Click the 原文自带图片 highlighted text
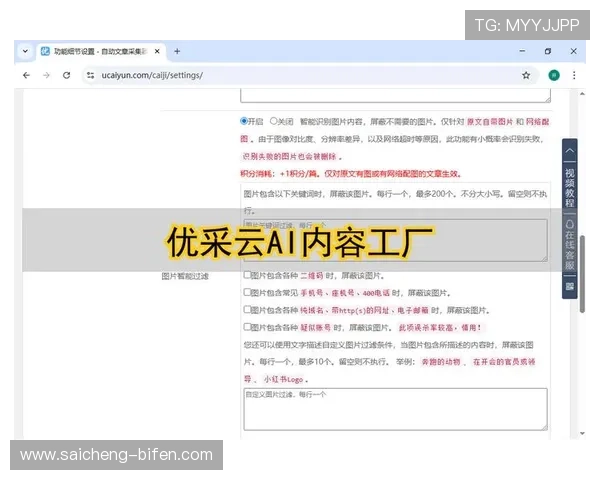 pyautogui.click(x=490, y=122)
